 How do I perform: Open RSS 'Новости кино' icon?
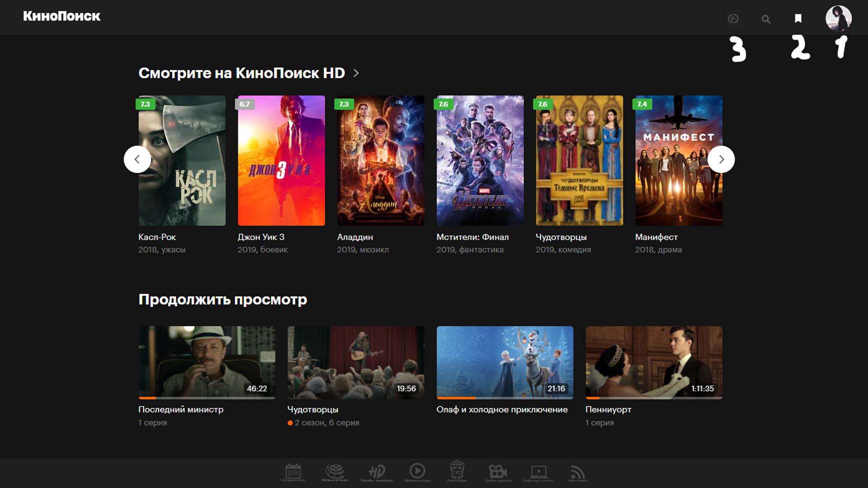577,473
